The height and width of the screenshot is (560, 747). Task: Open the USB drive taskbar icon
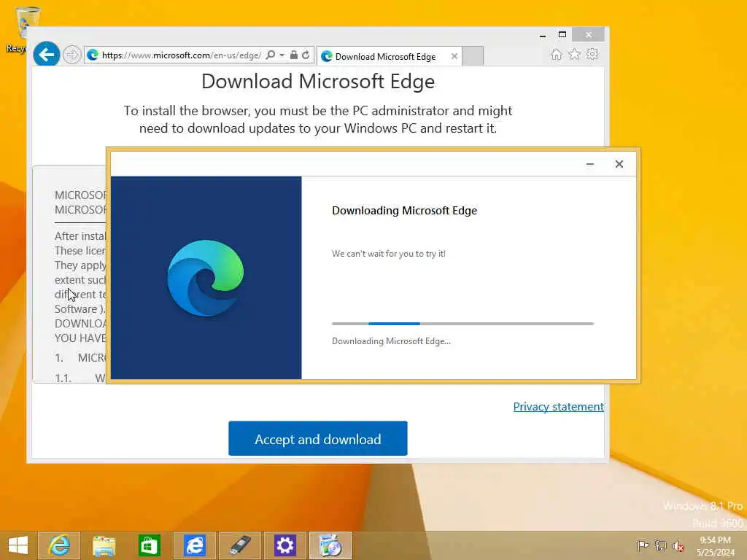(239, 545)
